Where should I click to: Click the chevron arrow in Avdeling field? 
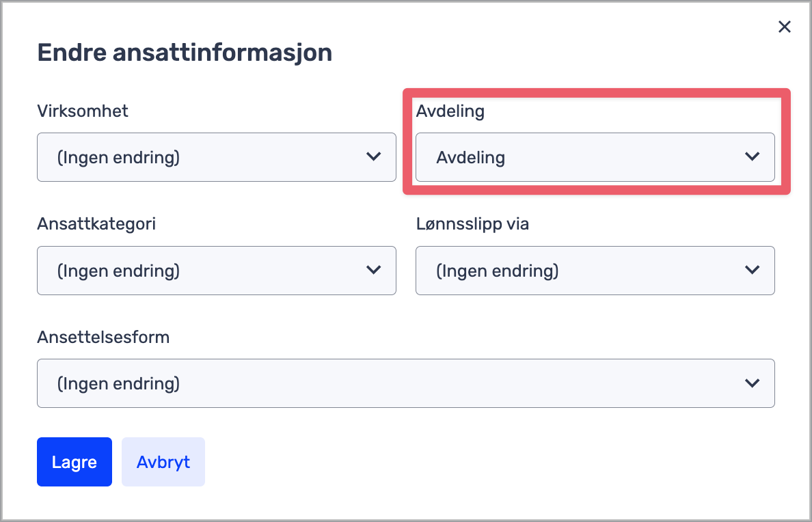click(x=753, y=156)
